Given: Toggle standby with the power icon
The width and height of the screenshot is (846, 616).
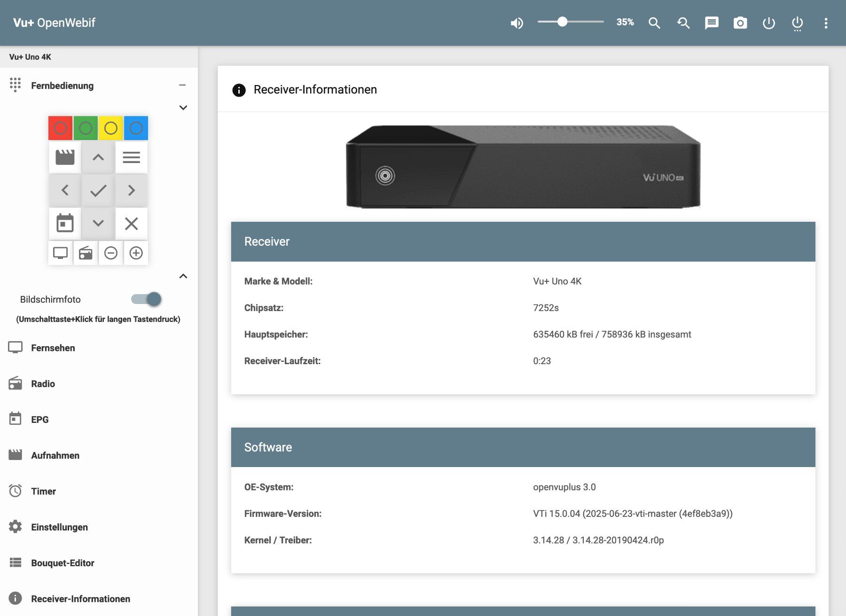Looking at the screenshot, I should click(769, 23).
